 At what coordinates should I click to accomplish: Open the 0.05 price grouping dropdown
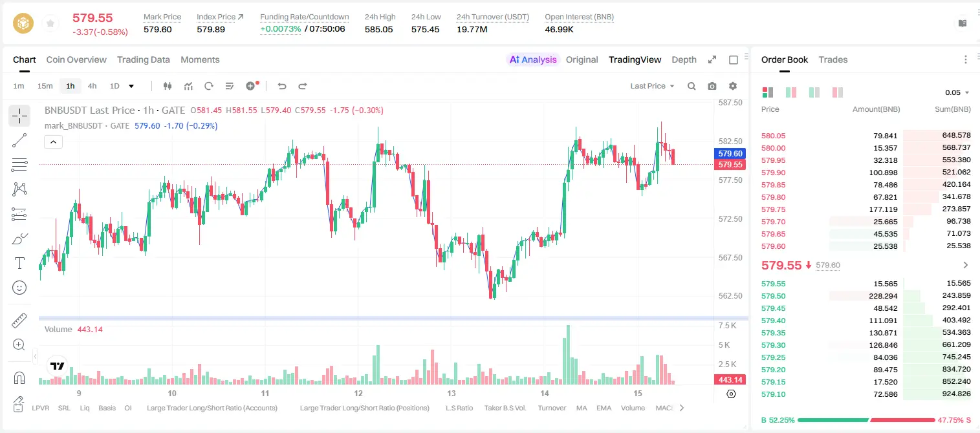coord(957,92)
